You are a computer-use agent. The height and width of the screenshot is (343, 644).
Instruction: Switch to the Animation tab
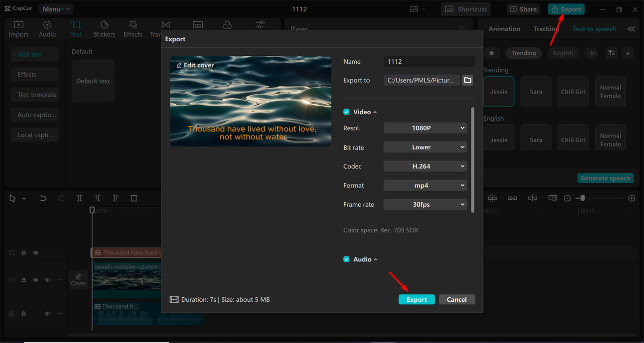click(504, 29)
